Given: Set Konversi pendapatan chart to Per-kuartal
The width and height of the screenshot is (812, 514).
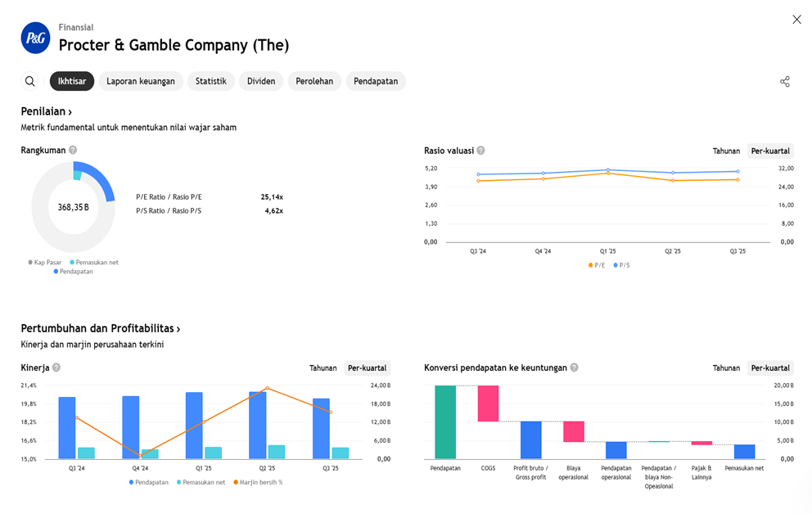Looking at the screenshot, I should [770, 368].
